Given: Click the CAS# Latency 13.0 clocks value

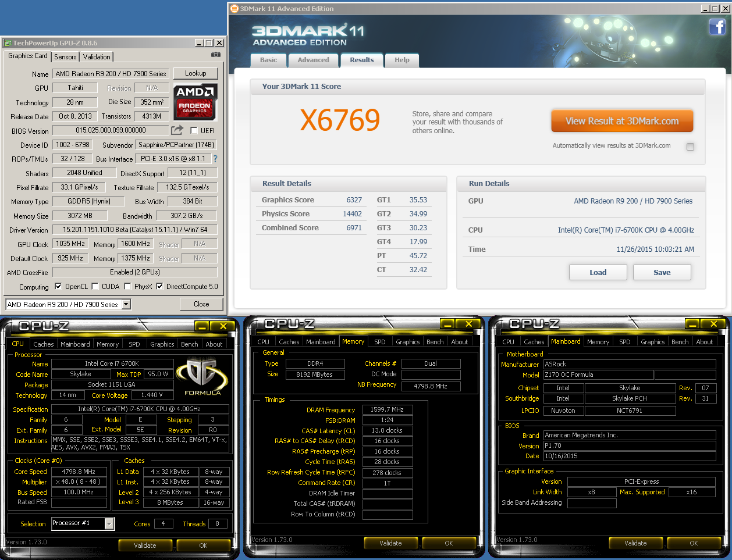Looking at the screenshot, I should click(388, 430).
